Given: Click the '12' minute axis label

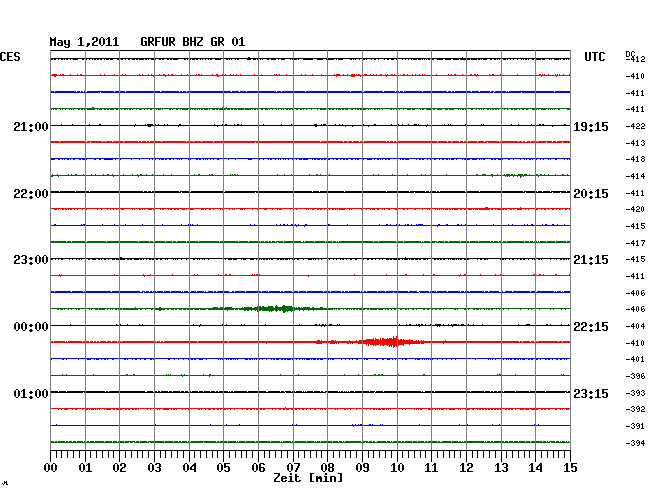Looking at the screenshot, I should [466, 468].
